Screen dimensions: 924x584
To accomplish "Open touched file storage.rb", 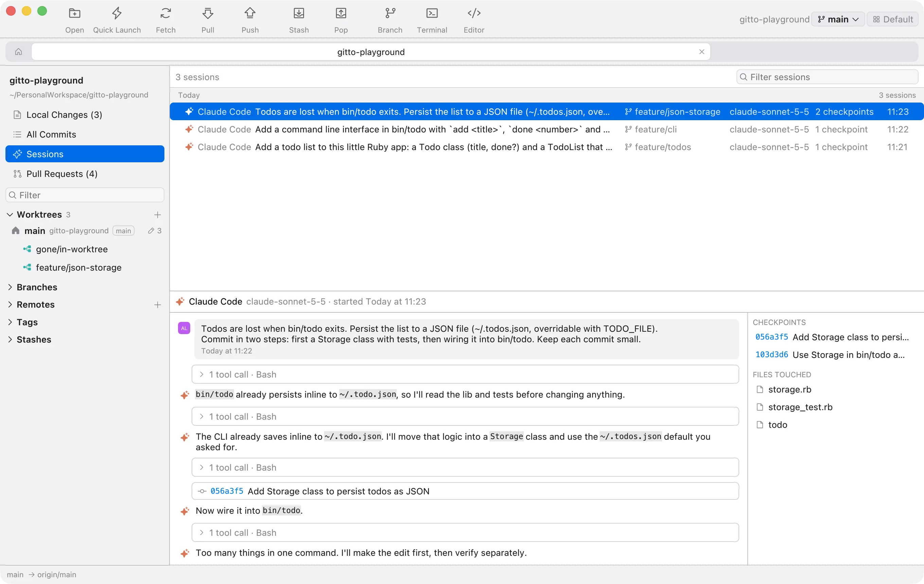I will pos(784,389).
